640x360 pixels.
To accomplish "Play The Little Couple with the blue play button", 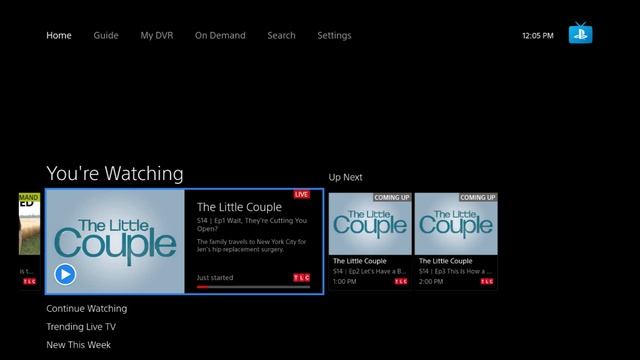I will point(65,274).
